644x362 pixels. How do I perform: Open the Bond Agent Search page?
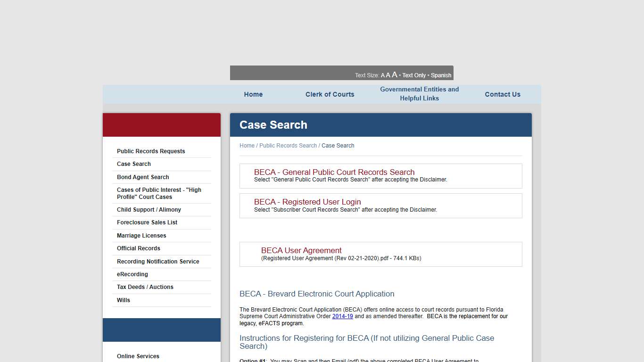pyautogui.click(x=143, y=177)
